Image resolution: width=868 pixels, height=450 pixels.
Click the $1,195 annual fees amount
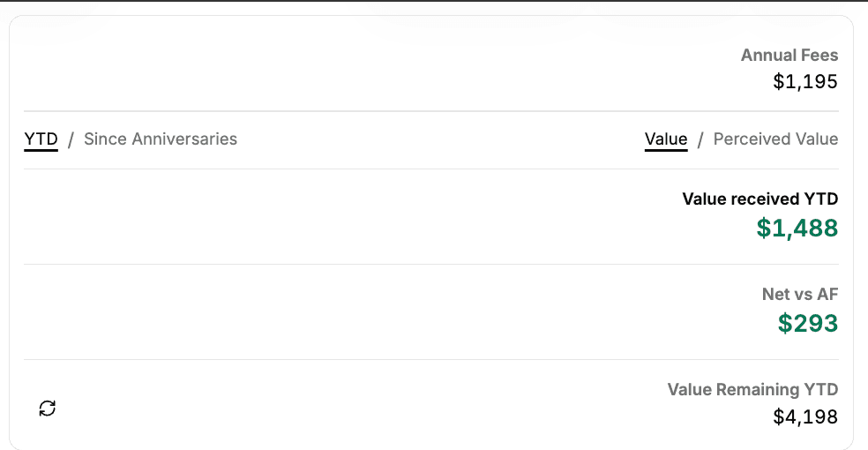point(805,82)
